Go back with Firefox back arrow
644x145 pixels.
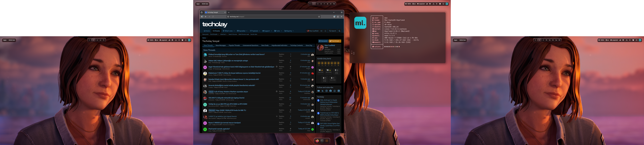click(x=206, y=16)
